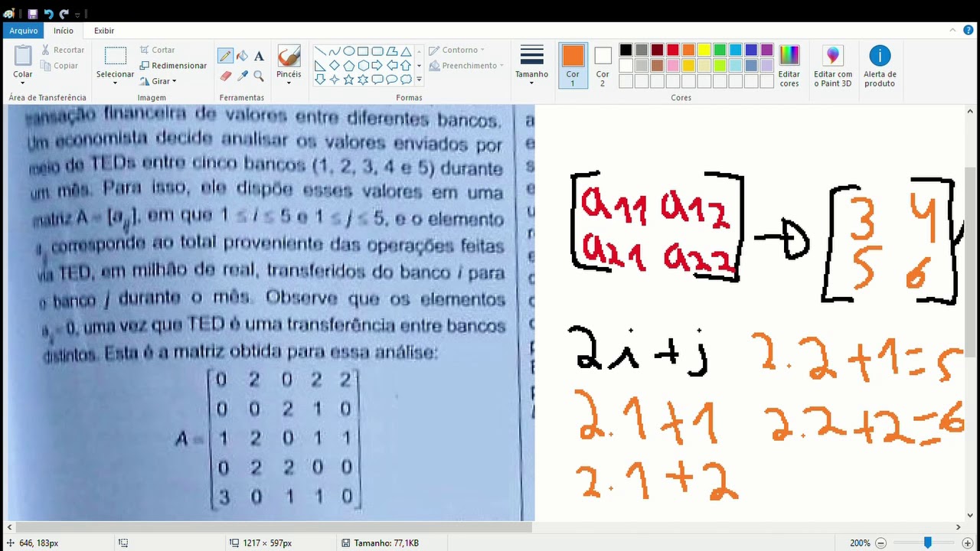
Task: Click the Undo arrow in title bar
Action: click(x=49, y=14)
